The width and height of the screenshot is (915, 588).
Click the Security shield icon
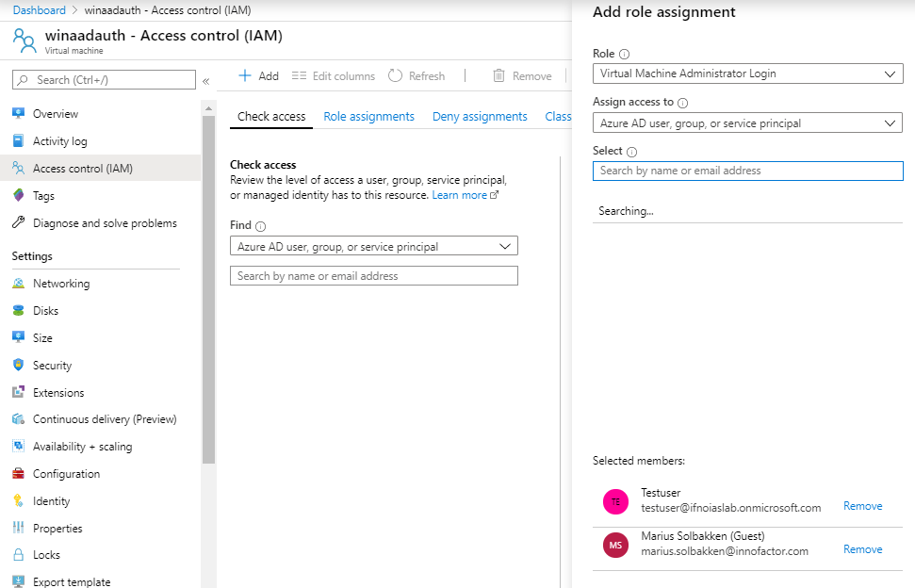tap(18, 366)
